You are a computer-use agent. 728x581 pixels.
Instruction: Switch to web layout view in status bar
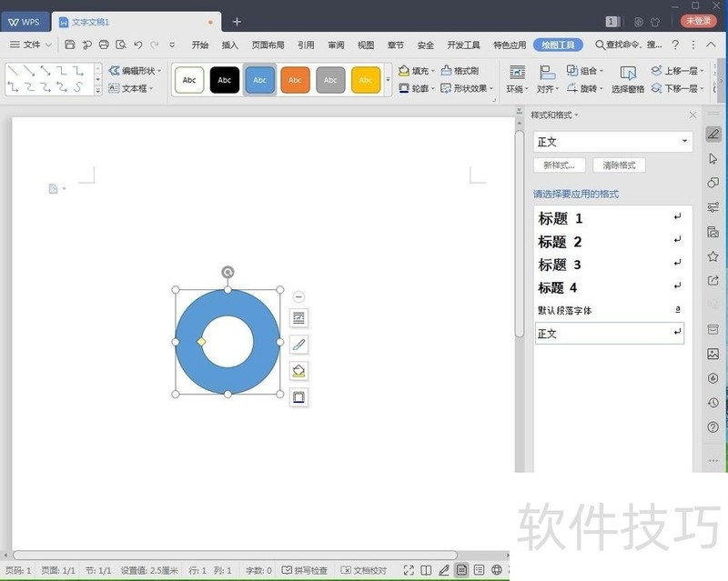click(x=497, y=571)
